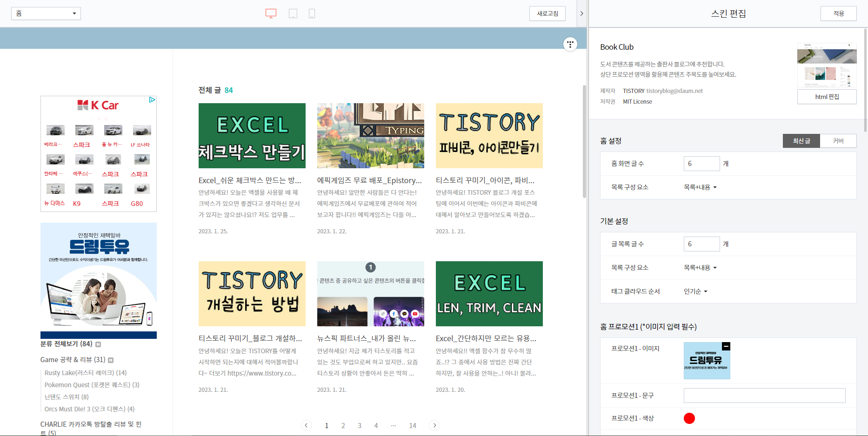Click the preview pane vertical scrollbar
This screenshot has width=868, height=436.
point(584,141)
